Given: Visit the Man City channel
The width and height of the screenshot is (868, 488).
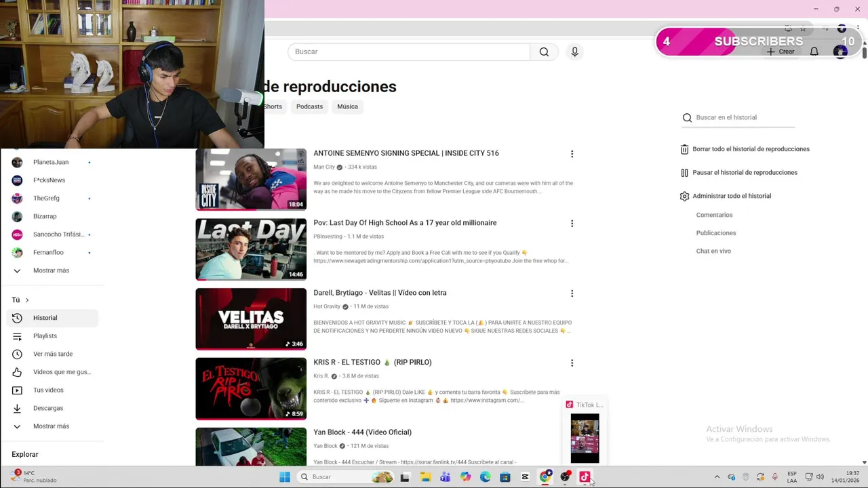Looking at the screenshot, I should click(x=324, y=167).
